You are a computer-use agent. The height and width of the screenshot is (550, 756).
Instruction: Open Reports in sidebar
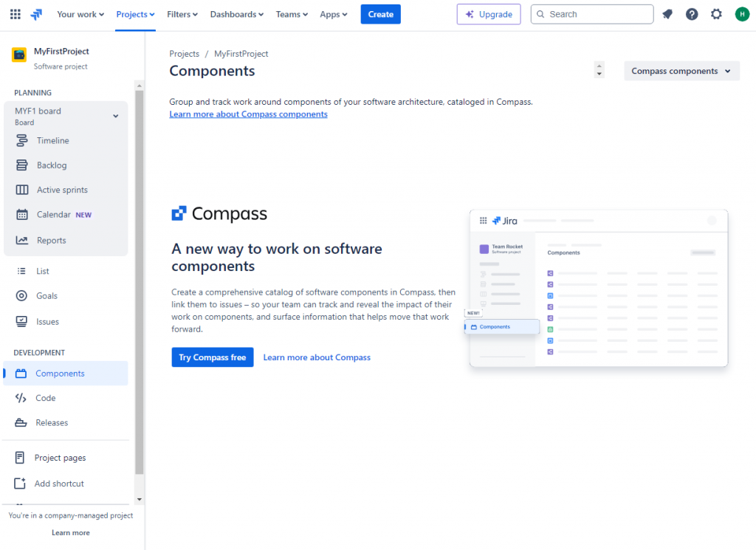point(66,240)
